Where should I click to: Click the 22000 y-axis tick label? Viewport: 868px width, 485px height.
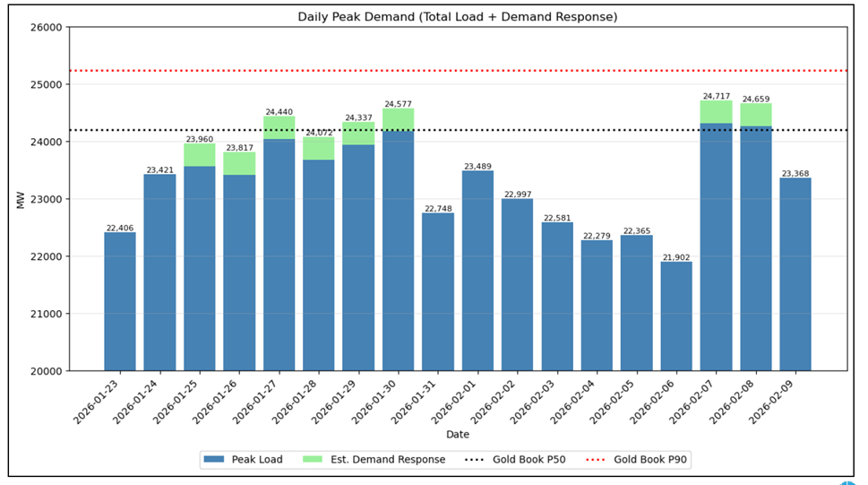pos(44,256)
